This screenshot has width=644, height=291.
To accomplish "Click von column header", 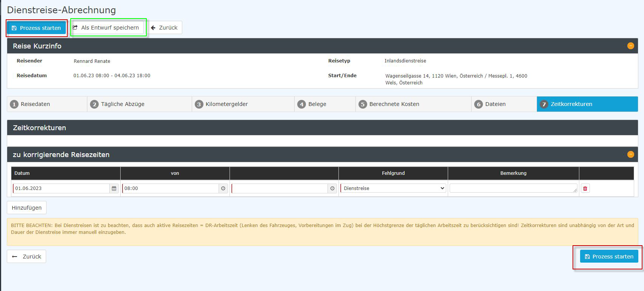I will pos(175,173).
